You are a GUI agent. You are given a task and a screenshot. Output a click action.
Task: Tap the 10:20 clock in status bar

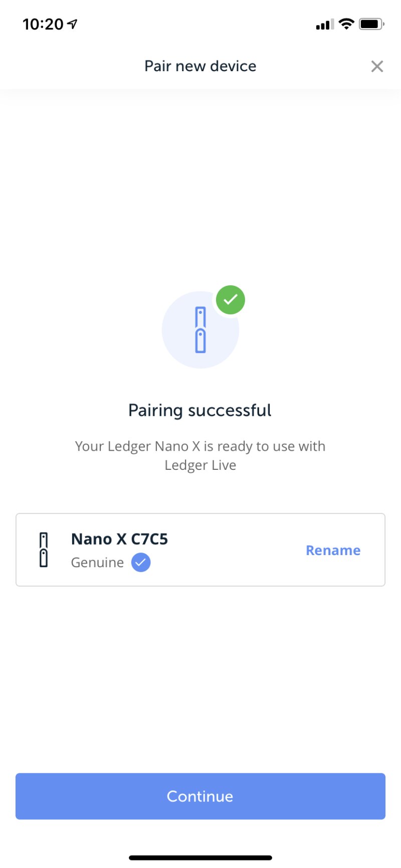43,24
